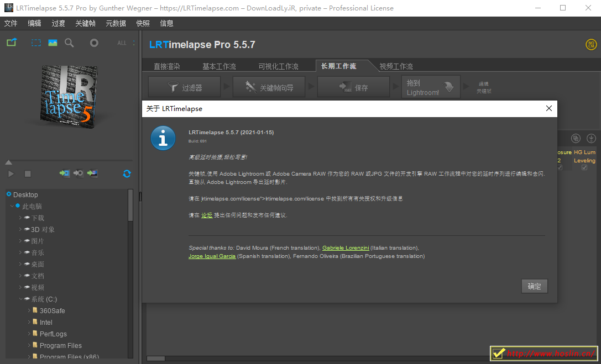The height and width of the screenshot is (364, 601).
Task: Open the Jorge Igual Garcia link
Action: [212, 256]
